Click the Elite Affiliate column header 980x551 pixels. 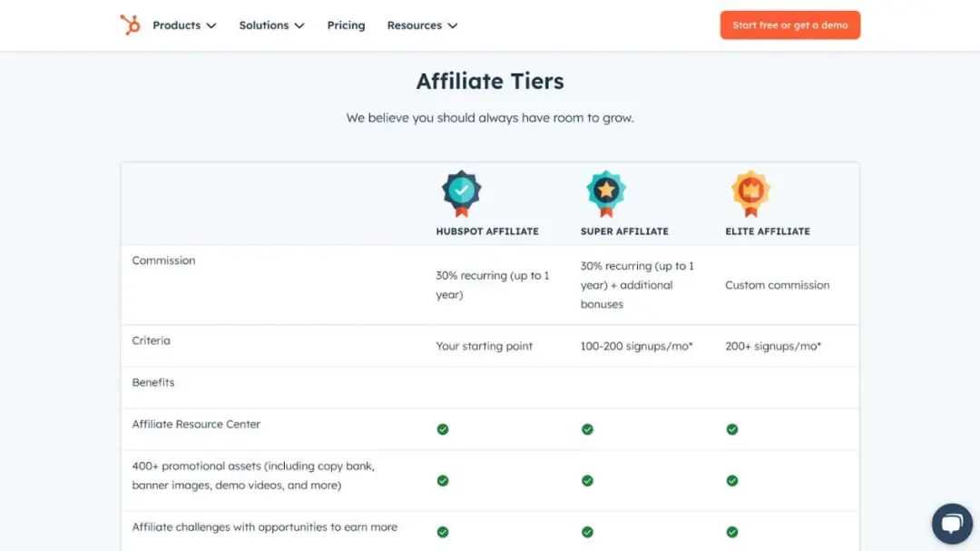(768, 231)
